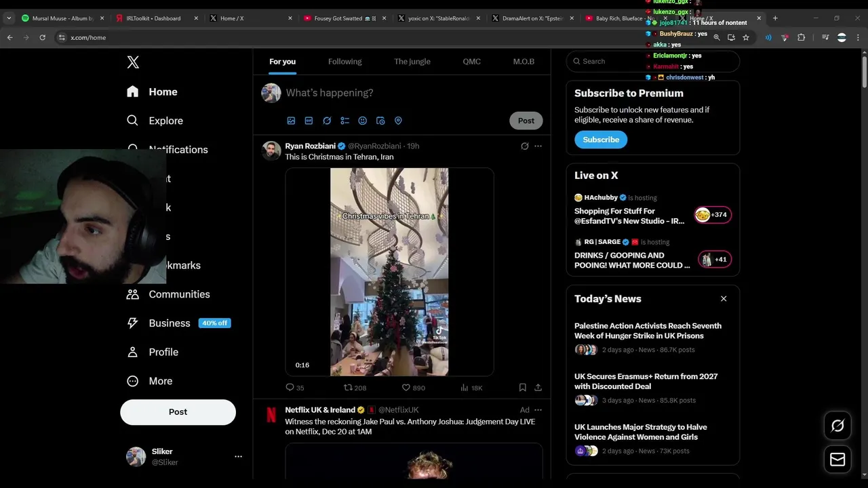The width and height of the screenshot is (868, 488).
Task: Click the big white Post button in sidebar
Action: [x=178, y=412]
